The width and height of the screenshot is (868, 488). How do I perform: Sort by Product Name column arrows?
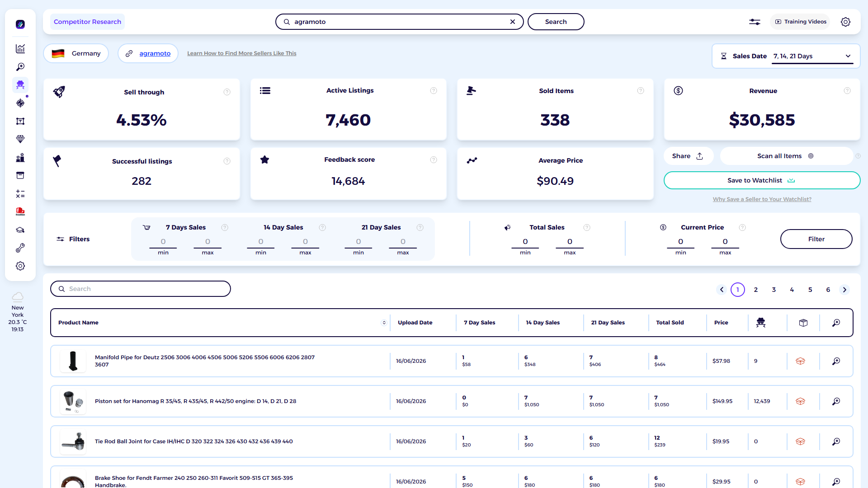click(384, 323)
